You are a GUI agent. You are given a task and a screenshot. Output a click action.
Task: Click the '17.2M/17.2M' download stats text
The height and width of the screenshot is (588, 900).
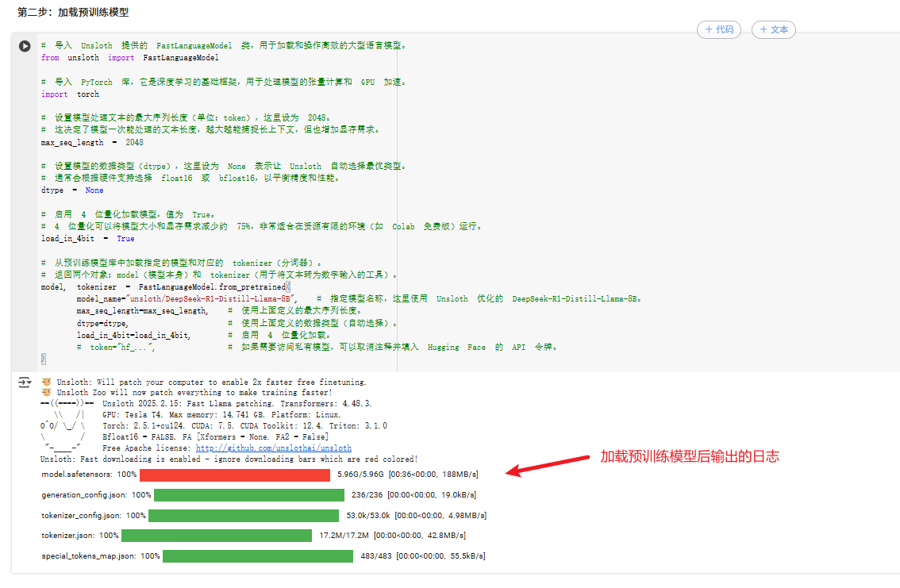click(x=344, y=535)
